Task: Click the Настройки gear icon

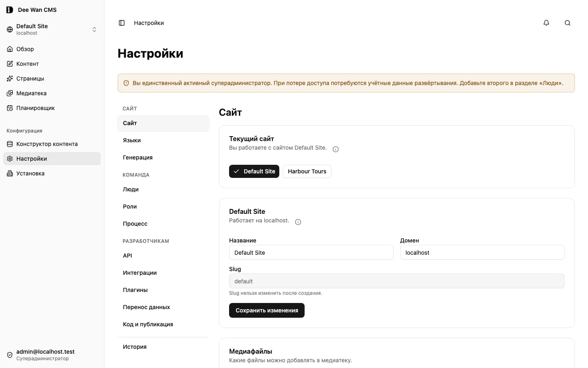Action: click(x=10, y=159)
